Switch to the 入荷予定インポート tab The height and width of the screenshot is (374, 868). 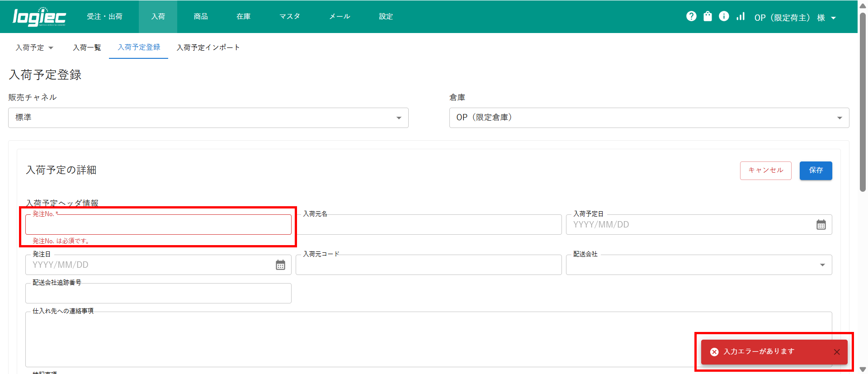pyautogui.click(x=208, y=47)
